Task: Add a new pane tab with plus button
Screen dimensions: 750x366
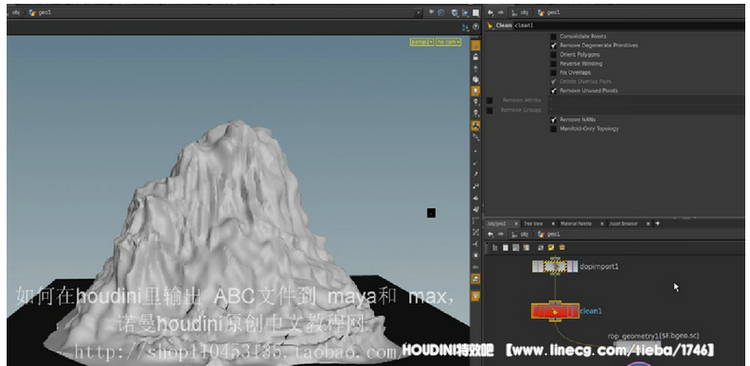Action: tap(658, 223)
